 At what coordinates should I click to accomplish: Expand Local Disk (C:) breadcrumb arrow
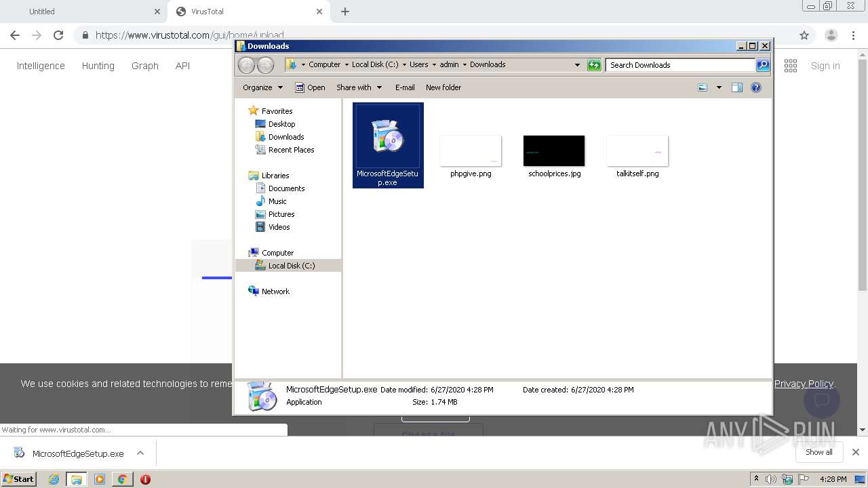click(x=404, y=65)
